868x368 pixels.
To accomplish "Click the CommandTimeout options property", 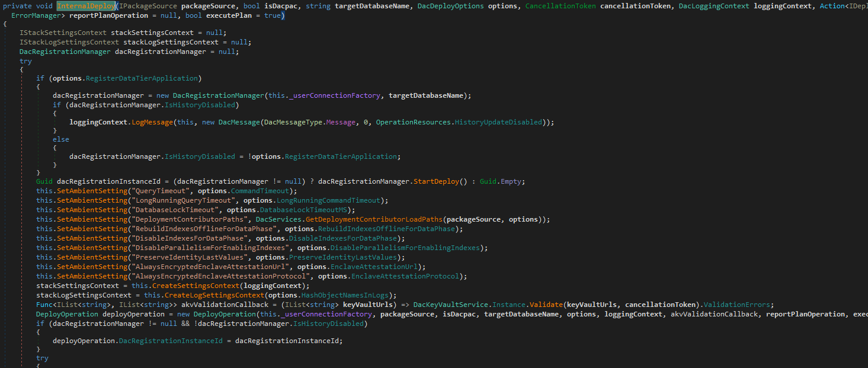I will (261, 191).
